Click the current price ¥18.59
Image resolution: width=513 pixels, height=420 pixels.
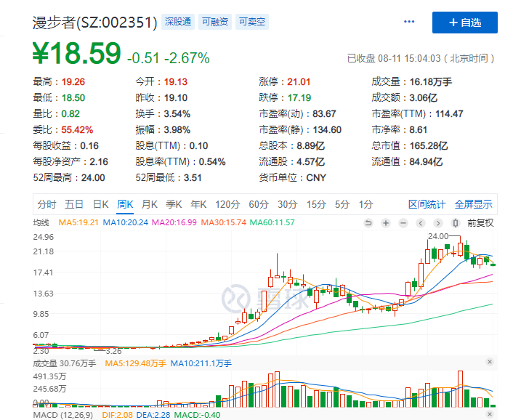pyautogui.click(x=77, y=52)
